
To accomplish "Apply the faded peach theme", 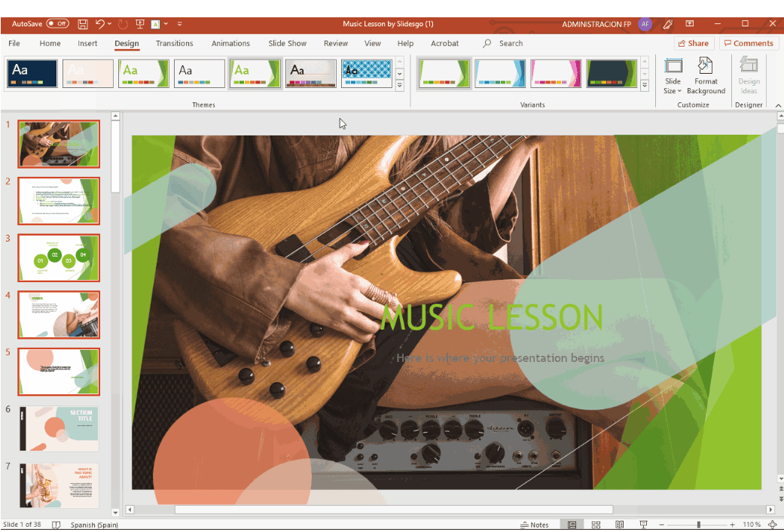I will click(x=88, y=74).
